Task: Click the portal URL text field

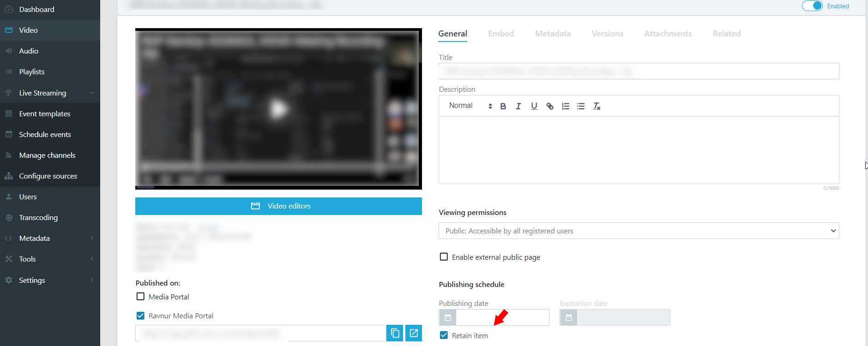Action: point(260,333)
